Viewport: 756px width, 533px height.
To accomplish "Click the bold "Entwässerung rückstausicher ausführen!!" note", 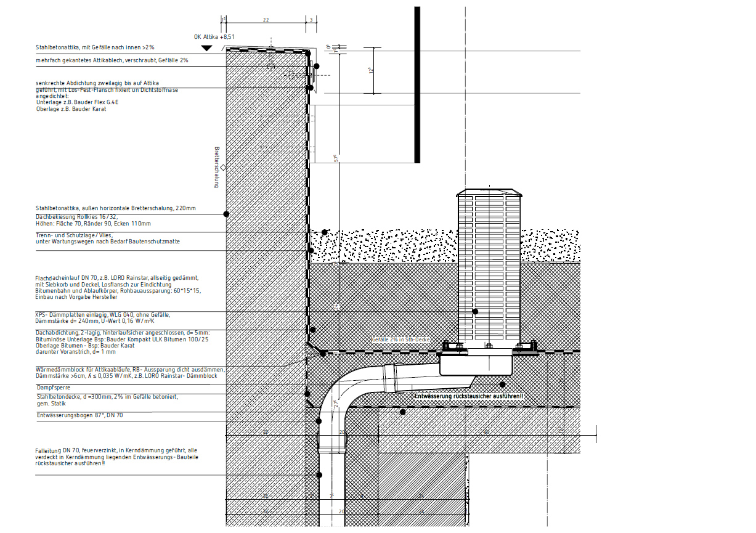I will [x=469, y=396].
